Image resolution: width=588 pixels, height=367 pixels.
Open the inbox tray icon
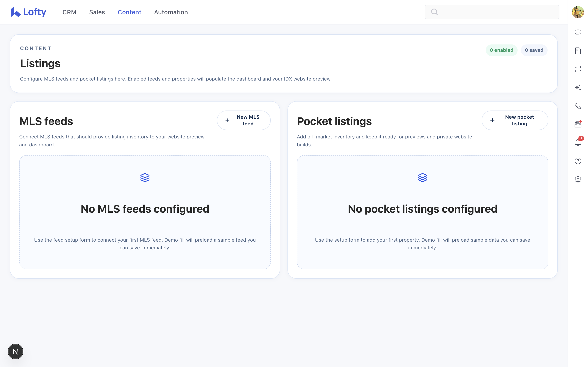click(578, 124)
